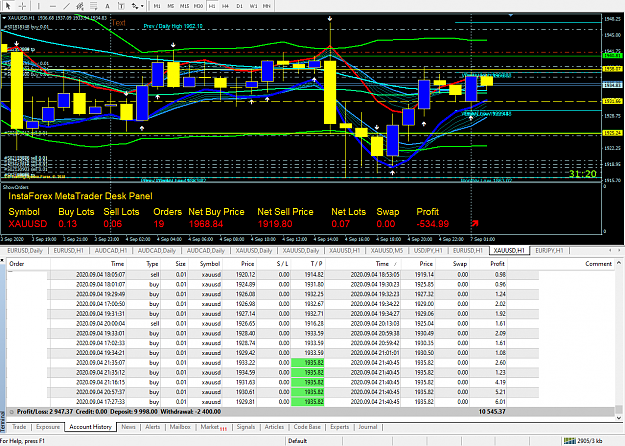Select the crosshair tool
The width and height of the screenshot is (625, 446).
[22, 6]
